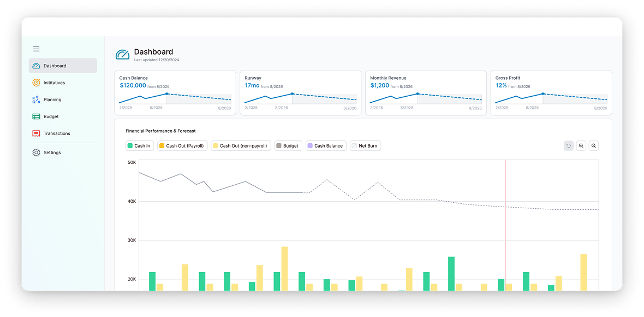Click the Runway summary card
The height and width of the screenshot is (317, 644).
pyautogui.click(x=300, y=92)
